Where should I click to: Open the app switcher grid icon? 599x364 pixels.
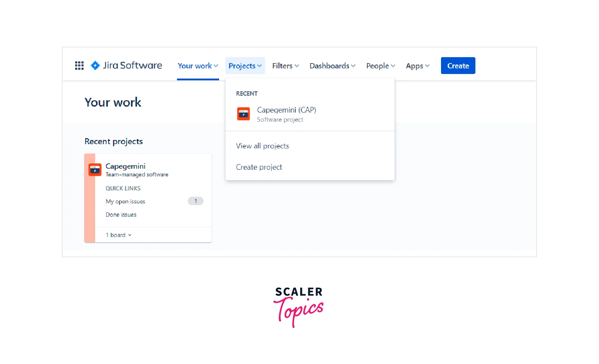click(x=79, y=66)
